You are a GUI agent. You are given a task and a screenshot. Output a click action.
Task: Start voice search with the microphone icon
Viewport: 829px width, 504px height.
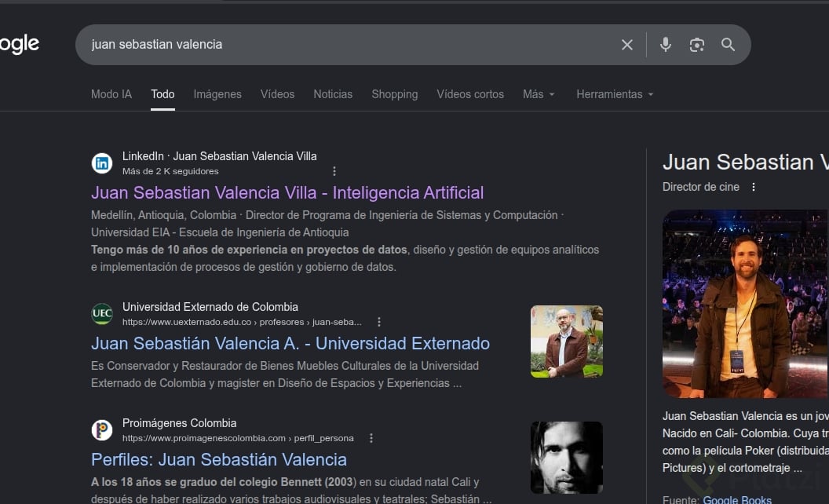coord(666,45)
